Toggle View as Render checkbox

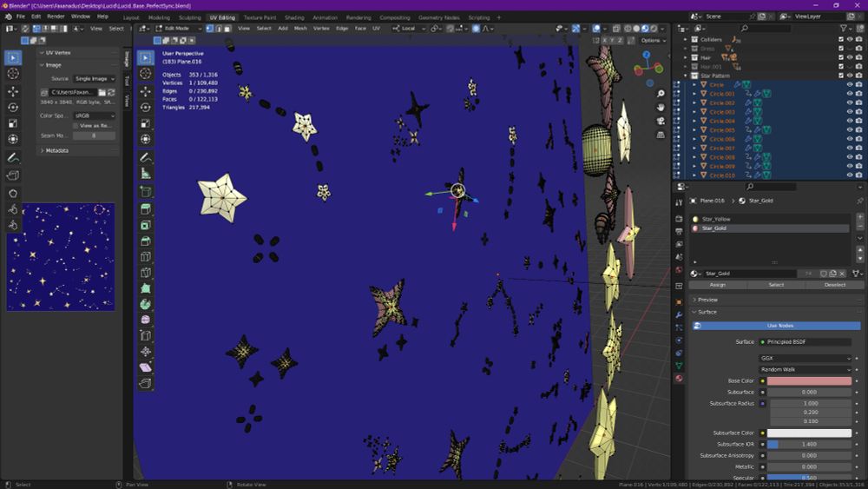(76, 126)
